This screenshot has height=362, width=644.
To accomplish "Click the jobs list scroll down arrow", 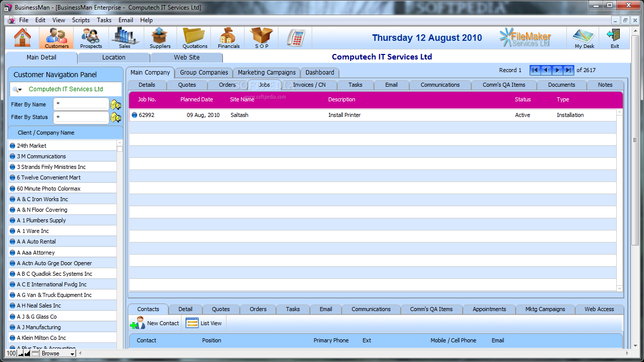I will (x=620, y=288).
